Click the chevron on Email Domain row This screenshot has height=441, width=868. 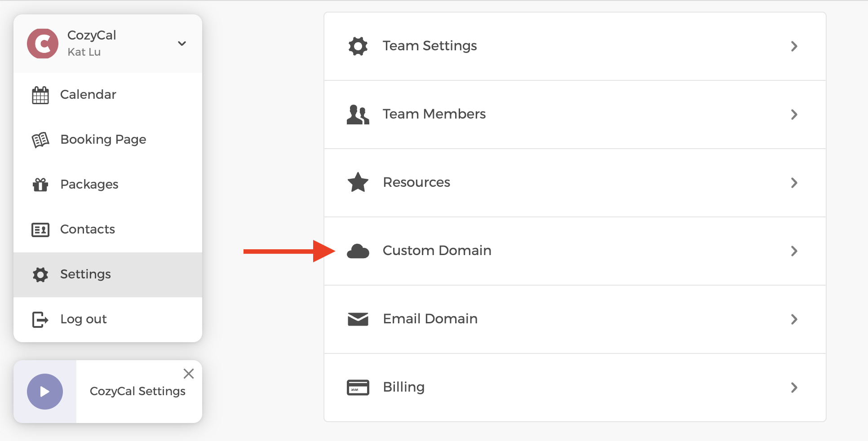(x=794, y=319)
